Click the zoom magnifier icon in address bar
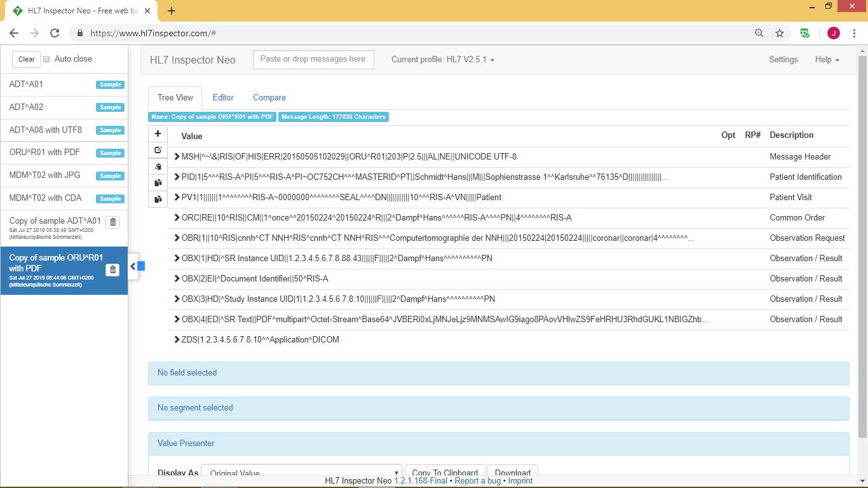 click(x=759, y=33)
